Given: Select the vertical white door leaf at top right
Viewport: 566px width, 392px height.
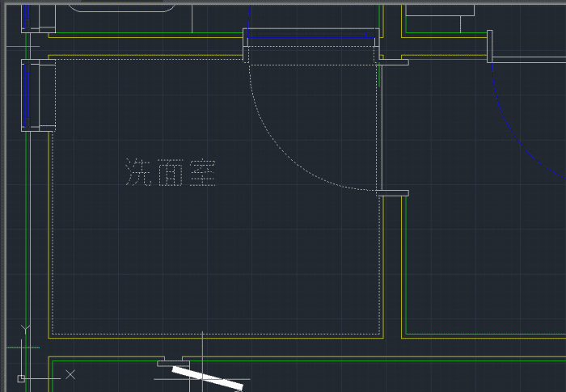Looking at the screenshot, I should [x=490, y=47].
